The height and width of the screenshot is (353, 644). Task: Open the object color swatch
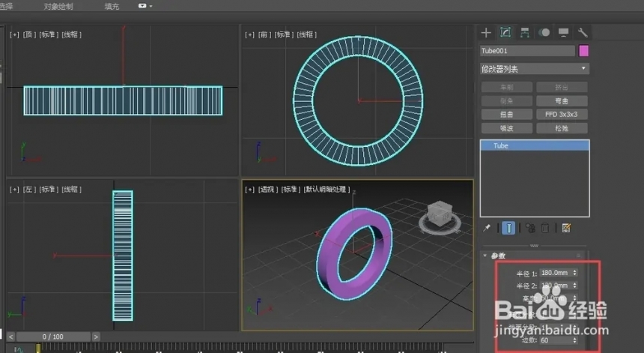(583, 50)
